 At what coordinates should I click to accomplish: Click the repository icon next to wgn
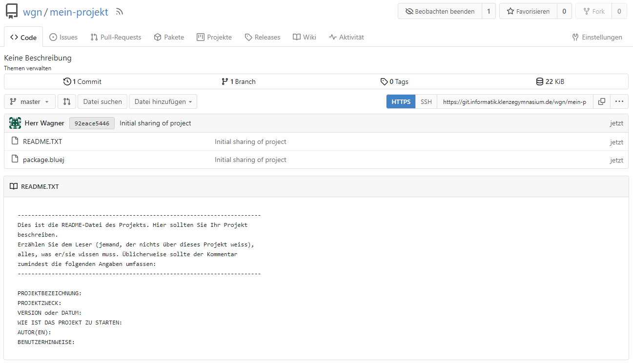12,12
